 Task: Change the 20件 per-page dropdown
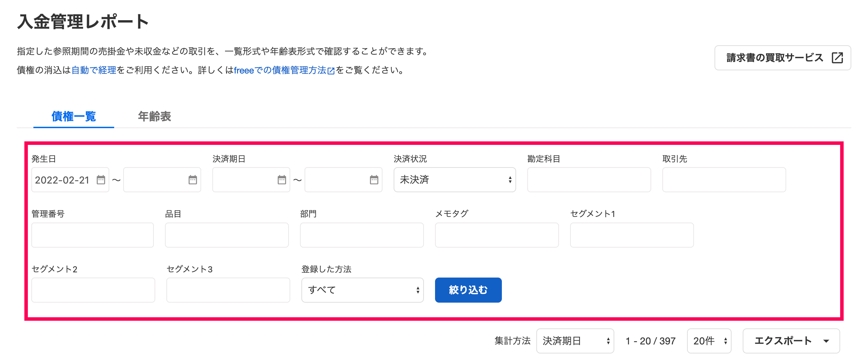[x=709, y=341]
